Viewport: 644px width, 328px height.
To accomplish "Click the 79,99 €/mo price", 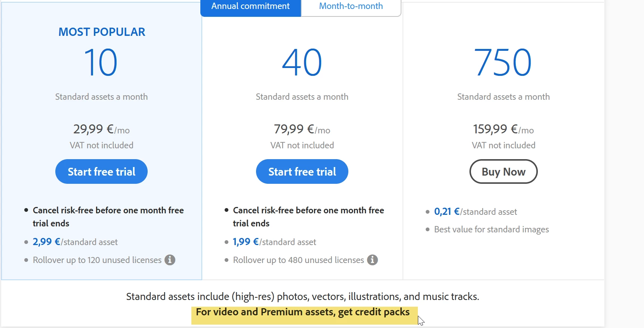I will pos(302,129).
